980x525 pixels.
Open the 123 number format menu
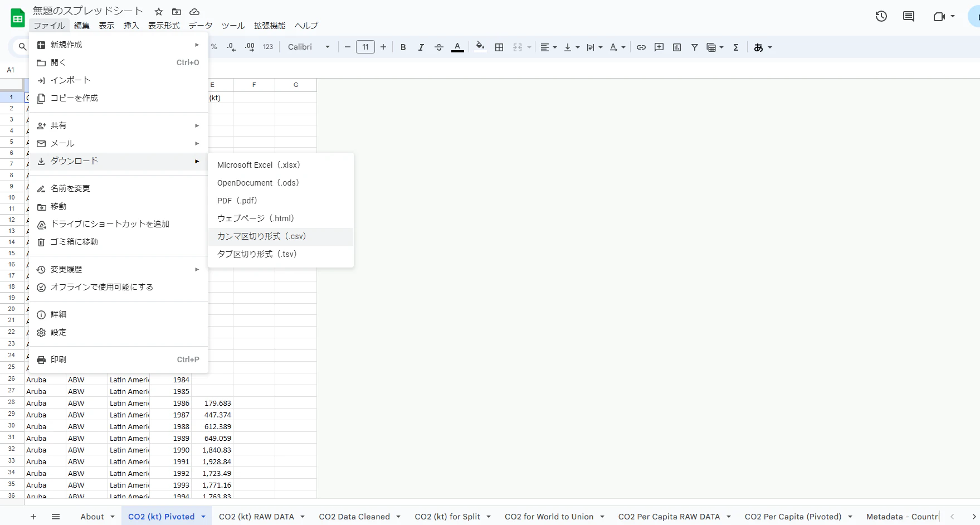[268, 47]
